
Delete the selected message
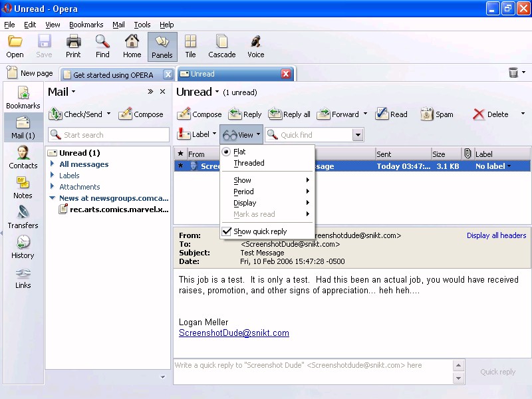tap(491, 114)
